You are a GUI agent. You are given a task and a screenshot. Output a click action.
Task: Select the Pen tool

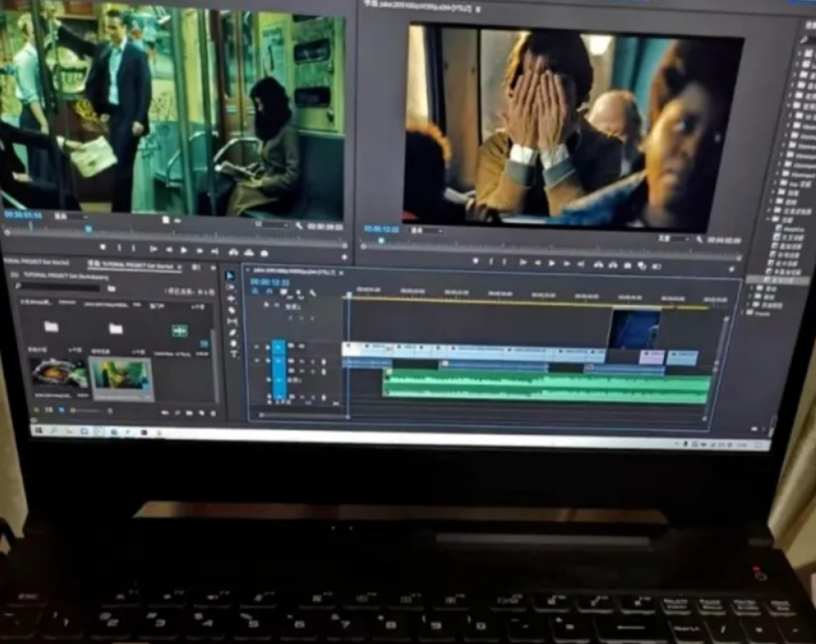click(233, 332)
